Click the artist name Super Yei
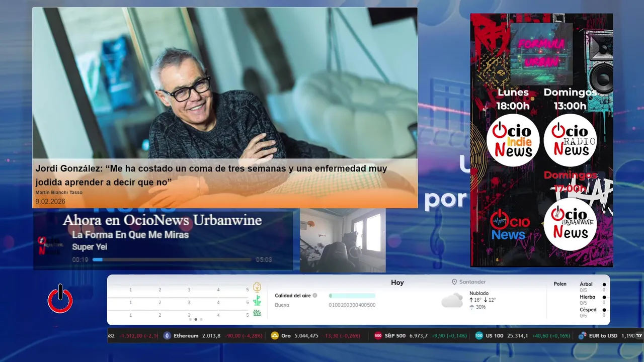Viewport: 644px width, 362px height. [x=90, y=247]
